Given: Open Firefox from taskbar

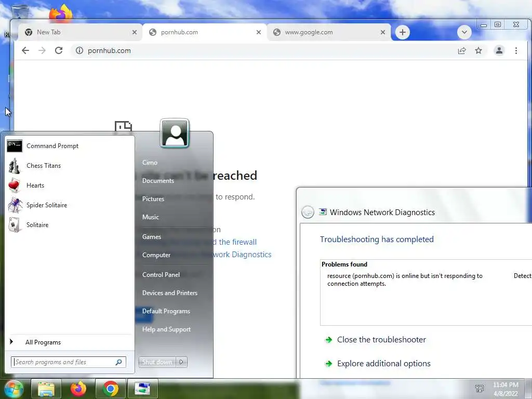Looking at the screenshot, I should 78,389.
